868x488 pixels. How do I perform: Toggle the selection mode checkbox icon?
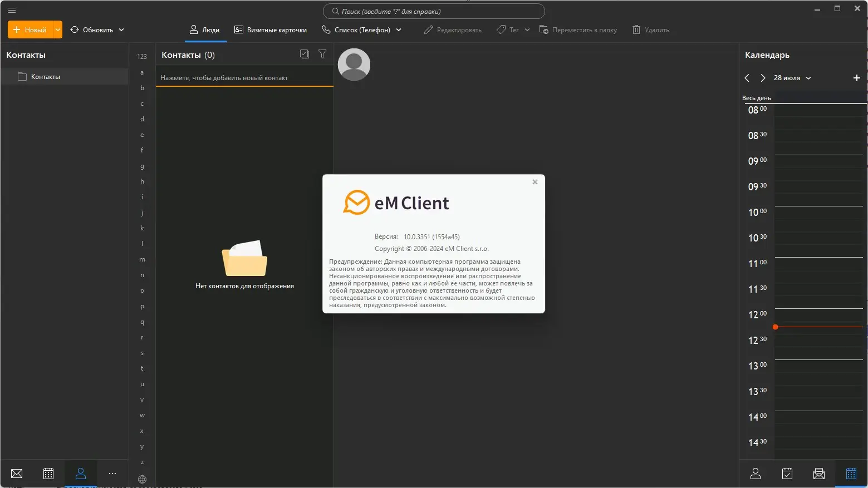[305, 54]
